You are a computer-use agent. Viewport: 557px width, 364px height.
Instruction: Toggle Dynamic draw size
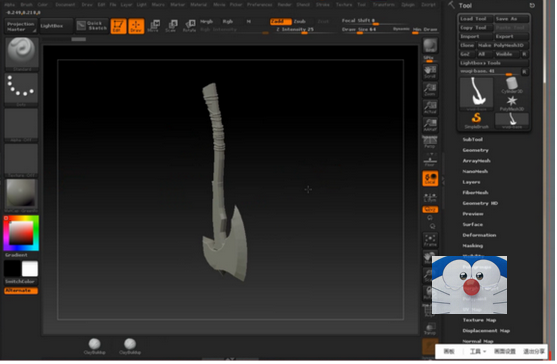coord(401,29)
